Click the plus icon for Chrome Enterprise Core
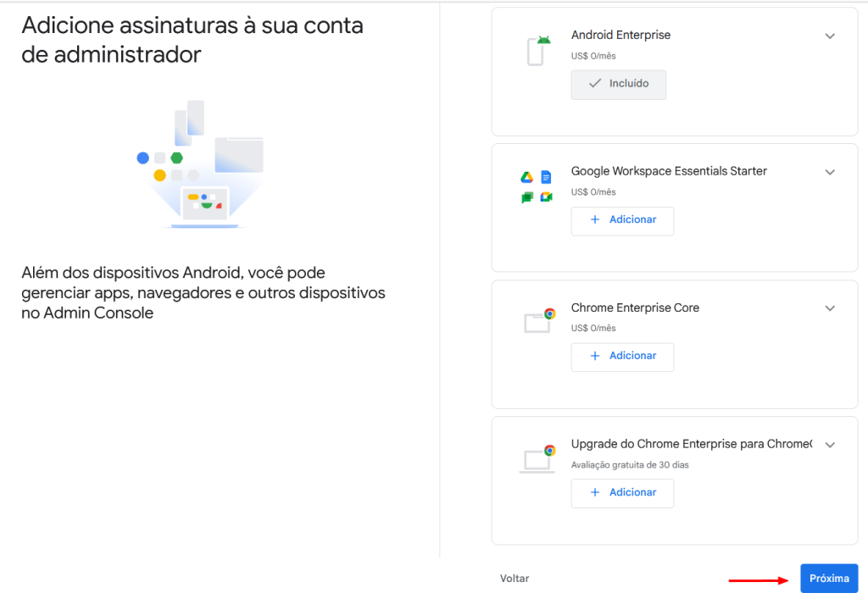This screenshot has height=604, width=868. point(595,356)
